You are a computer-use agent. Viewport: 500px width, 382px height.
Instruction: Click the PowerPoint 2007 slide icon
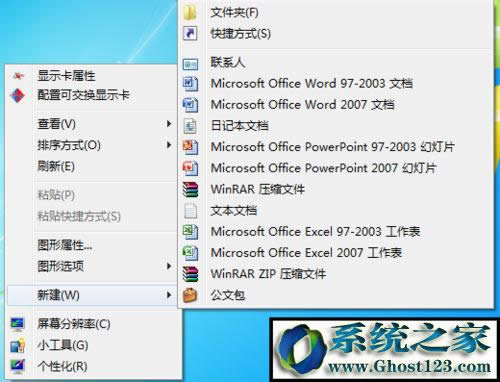190,168
